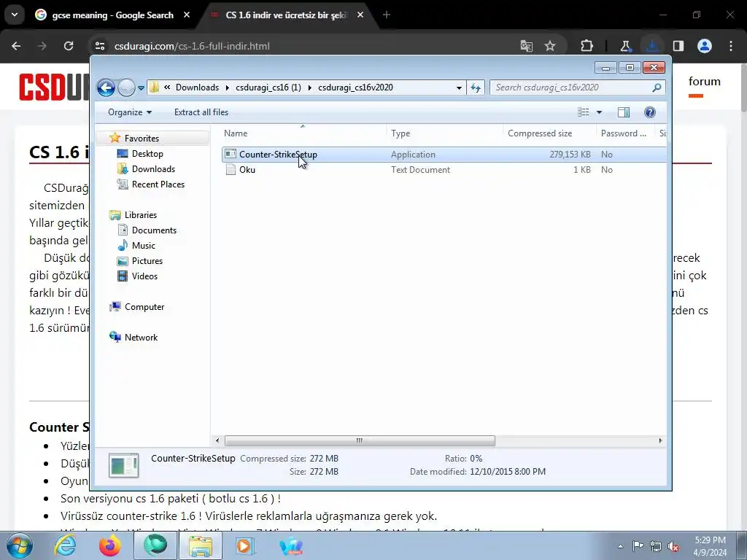Select Computer in navigation pane
This screenshot has width=747, height=560.
click(x=144, y=307)
